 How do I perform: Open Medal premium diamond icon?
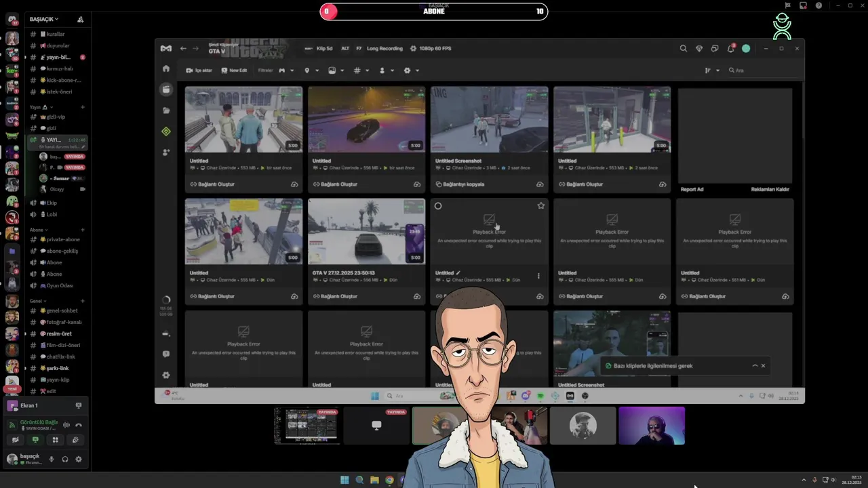tap(699, 49)
